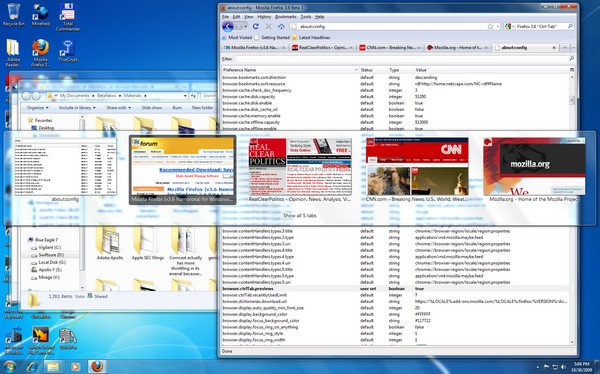Image resolution: width=600 pixels, height=374 pixels.
Task: Select the Apple SEC filings folder
Action: click(148, 243)
